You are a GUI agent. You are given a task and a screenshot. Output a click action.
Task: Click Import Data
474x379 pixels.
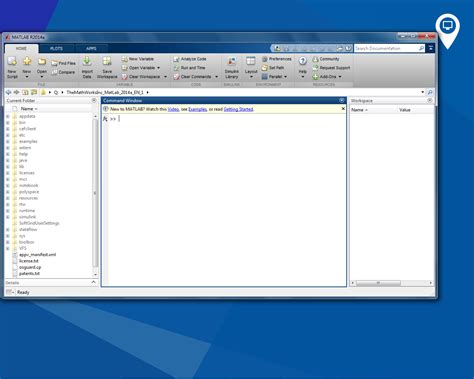(x=87, y=68)
